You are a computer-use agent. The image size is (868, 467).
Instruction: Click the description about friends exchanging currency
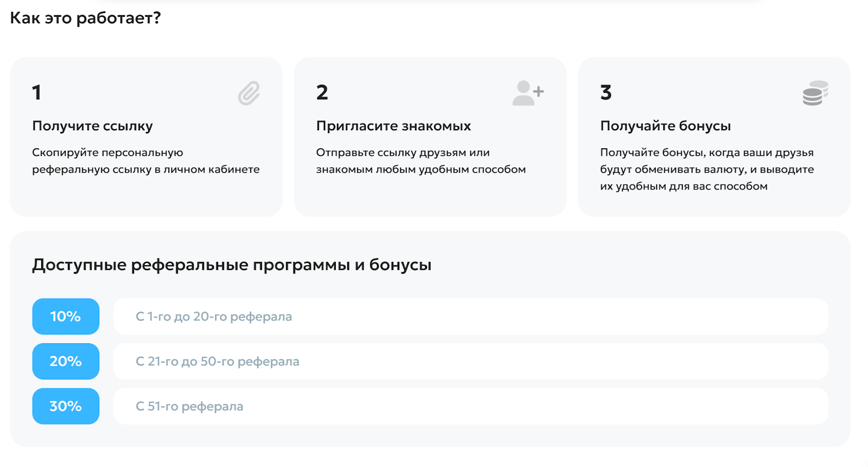706,169
